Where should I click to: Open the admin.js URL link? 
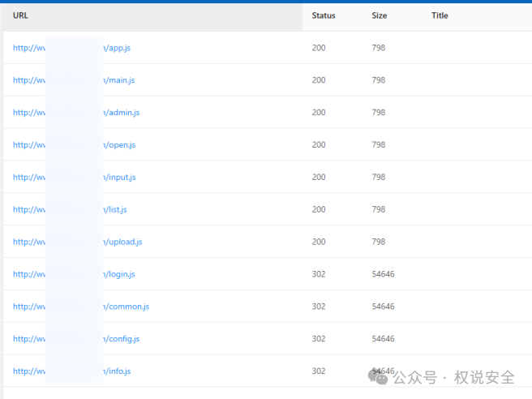click(x=76, y=112)
